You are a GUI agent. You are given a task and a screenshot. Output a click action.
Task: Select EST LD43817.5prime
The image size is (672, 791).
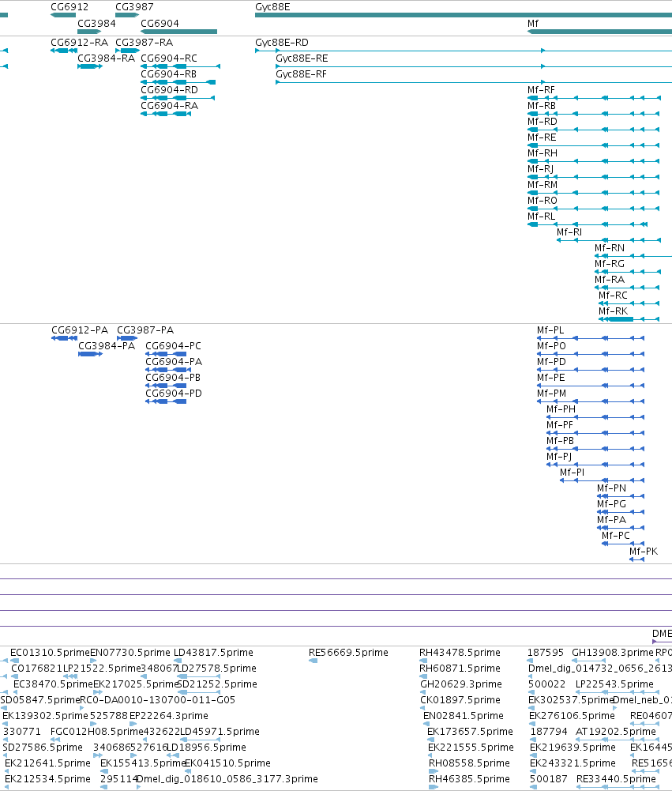tap(214, 652)
